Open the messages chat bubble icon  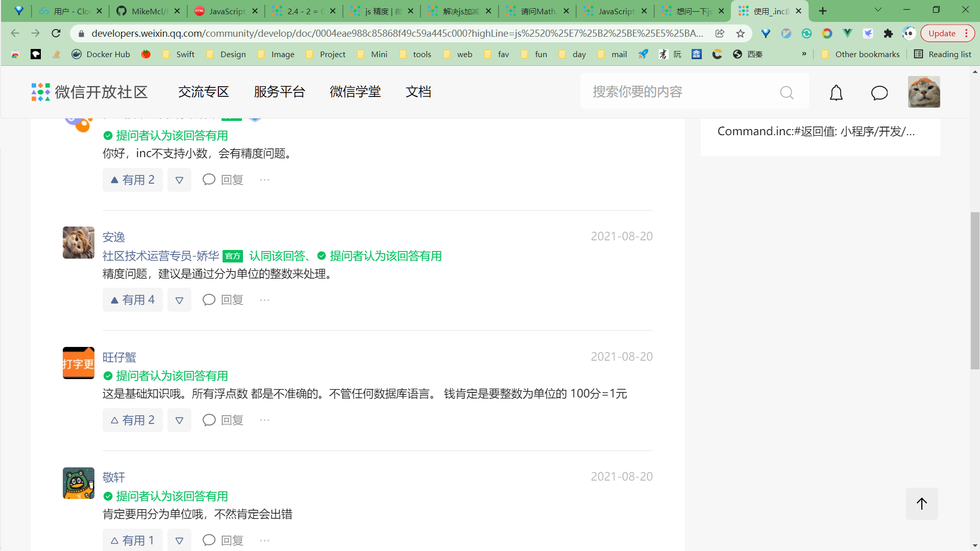[879, 93]
